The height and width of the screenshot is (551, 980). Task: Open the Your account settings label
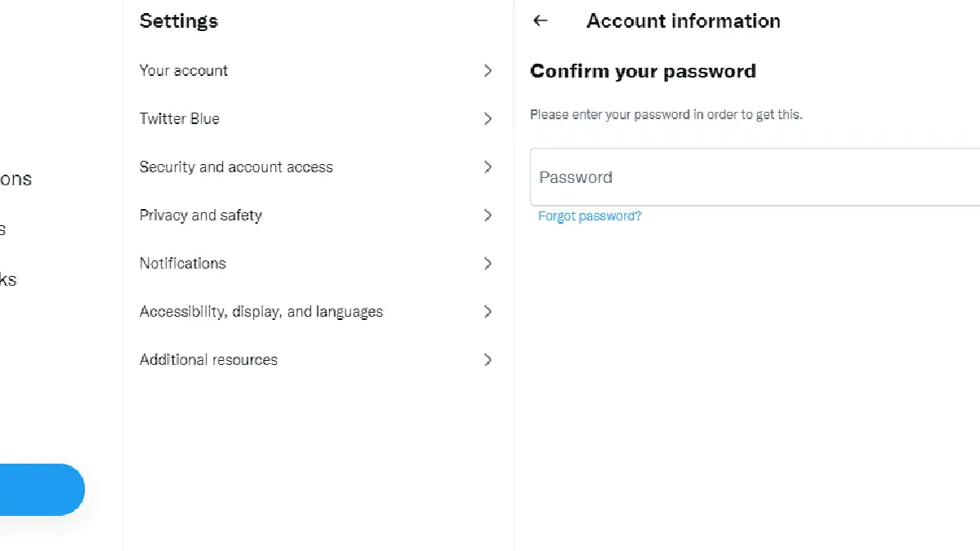tap(184, 71)
